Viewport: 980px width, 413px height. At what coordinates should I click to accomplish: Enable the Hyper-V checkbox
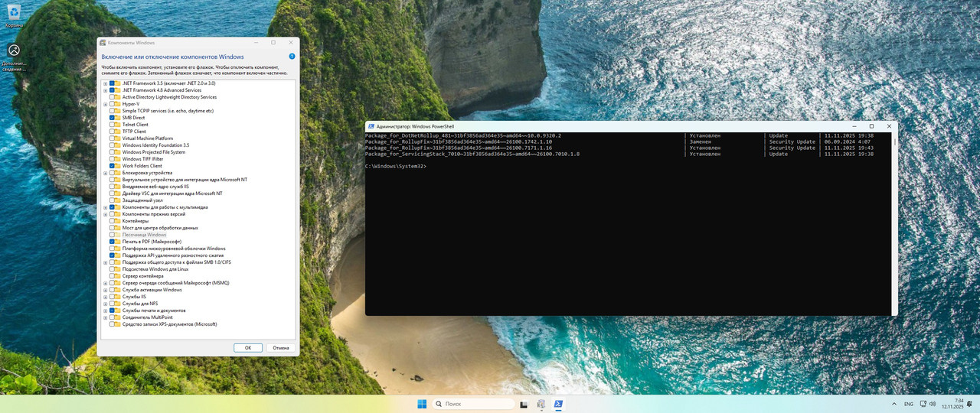112,104
